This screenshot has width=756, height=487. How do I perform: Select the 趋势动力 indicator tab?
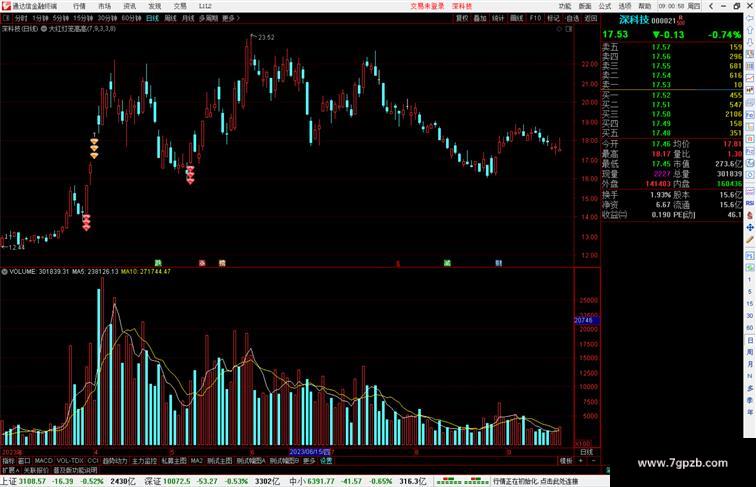115,461
